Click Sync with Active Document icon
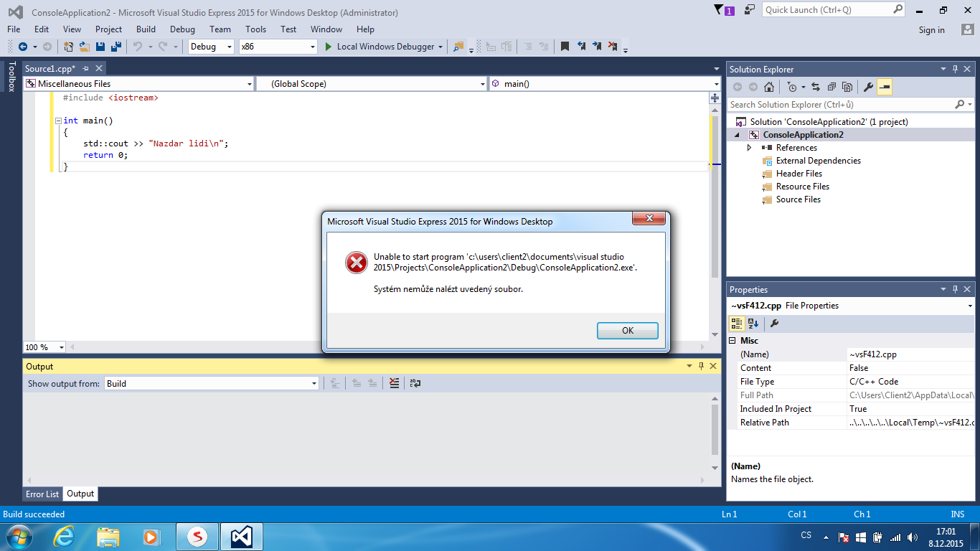The width and height of the screenshot is (980, 551). (816, 87)
